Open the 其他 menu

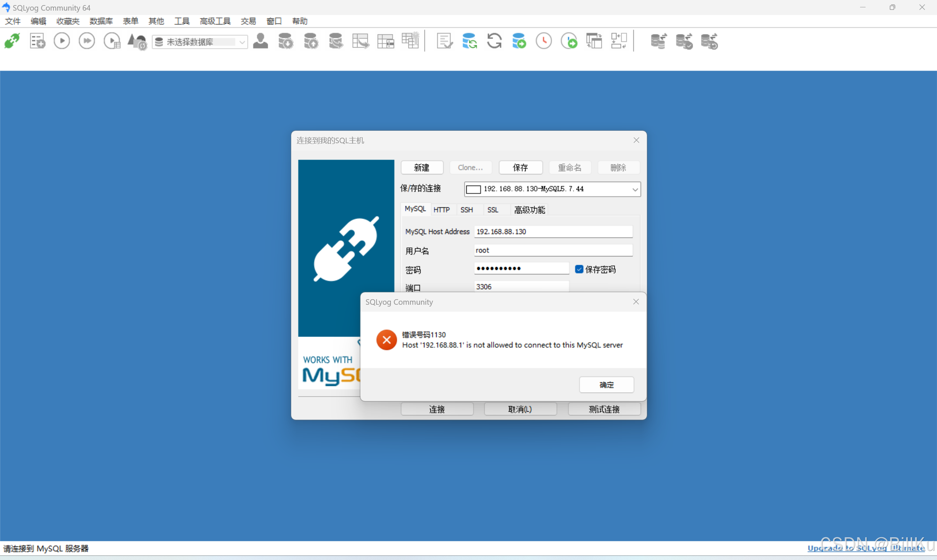click(156, 21)
